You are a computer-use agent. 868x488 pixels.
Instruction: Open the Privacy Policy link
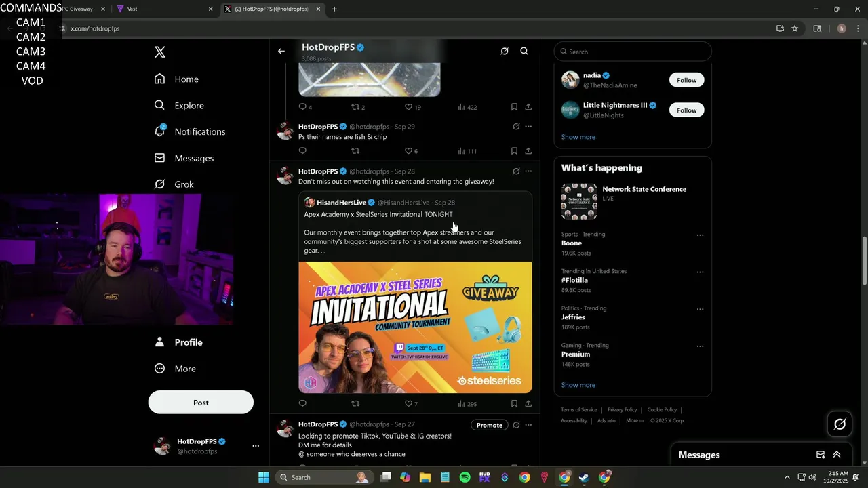622,410
